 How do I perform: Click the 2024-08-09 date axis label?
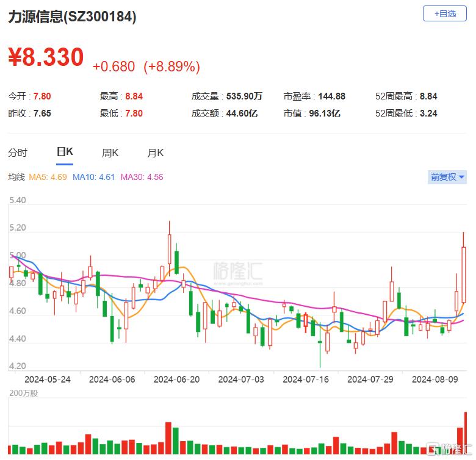[435, 379]
